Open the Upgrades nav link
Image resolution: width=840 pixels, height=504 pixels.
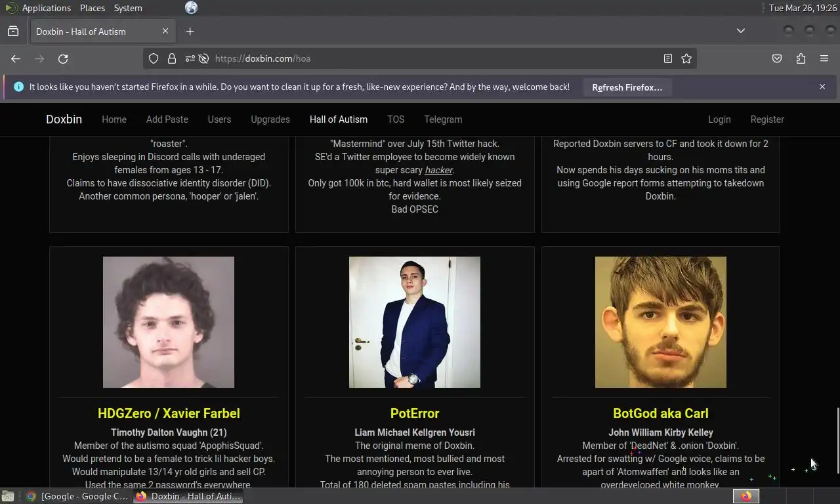click(x=270, y=119)
